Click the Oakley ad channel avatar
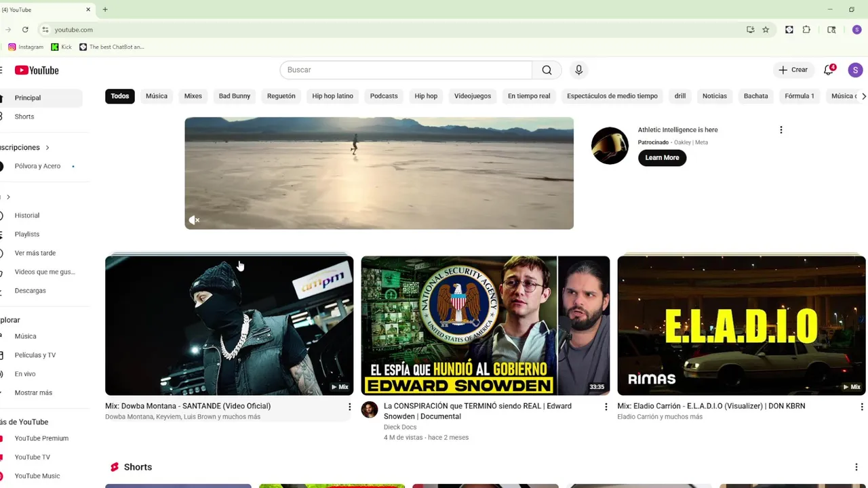 (x=610, y=146)
